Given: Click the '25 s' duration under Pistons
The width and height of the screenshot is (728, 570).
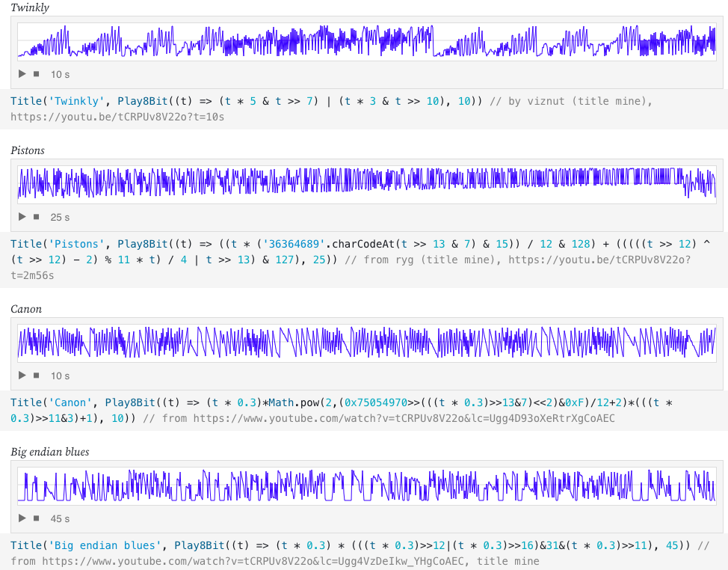Looking at the screenshot, I should tap(60, 217).
